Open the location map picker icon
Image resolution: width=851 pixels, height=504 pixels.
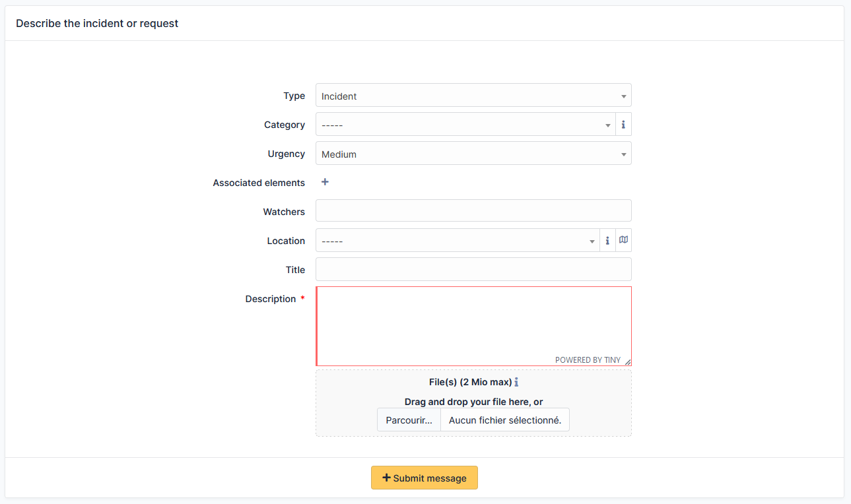623,240
